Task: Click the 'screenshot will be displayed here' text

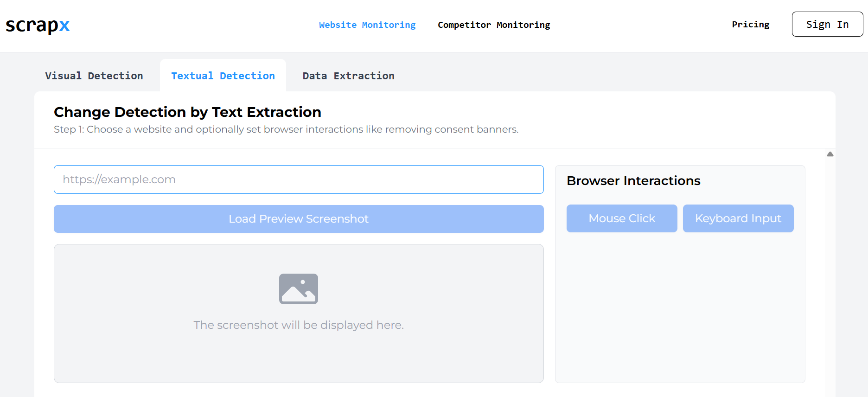Action: 299,325
